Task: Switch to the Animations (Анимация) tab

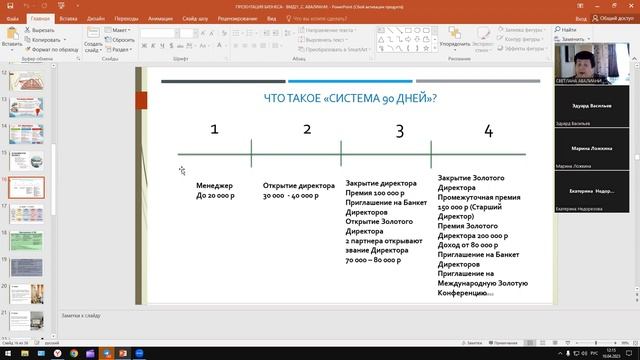Action: [x=160, y=19]
